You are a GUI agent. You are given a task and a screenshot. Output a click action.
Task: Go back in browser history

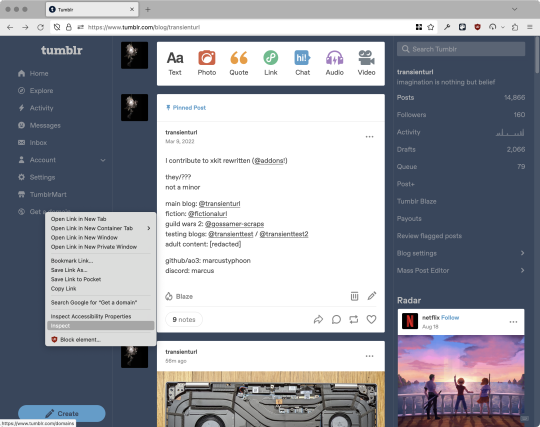(x=10, y=27)
